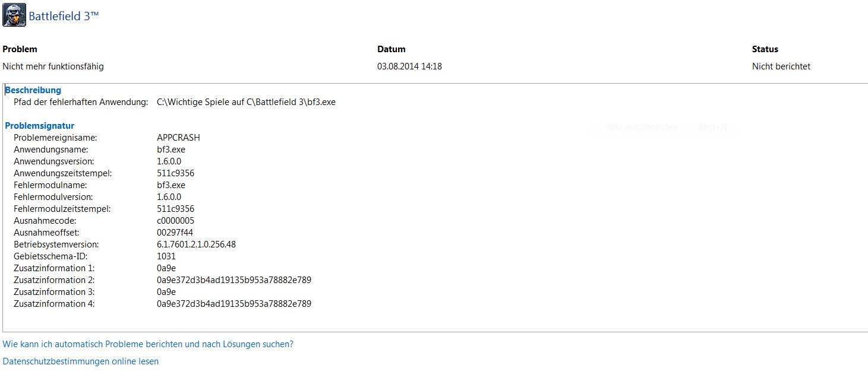Select 0a9e value of Zusatzinformation 1

coord(166,268)
